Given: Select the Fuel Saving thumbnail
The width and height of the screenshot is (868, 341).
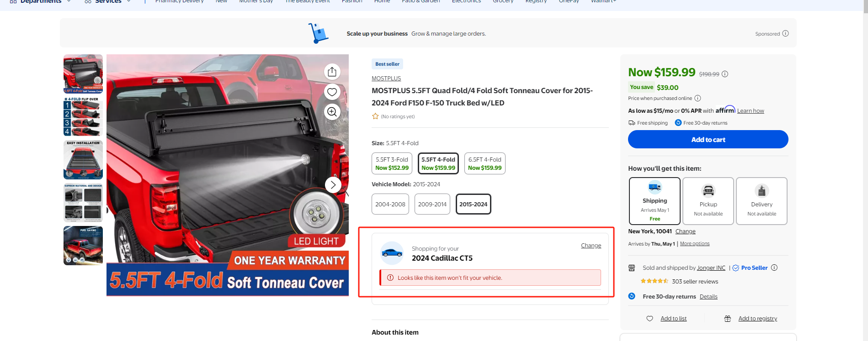Looking at the screenshot, I should pos(83,246).
